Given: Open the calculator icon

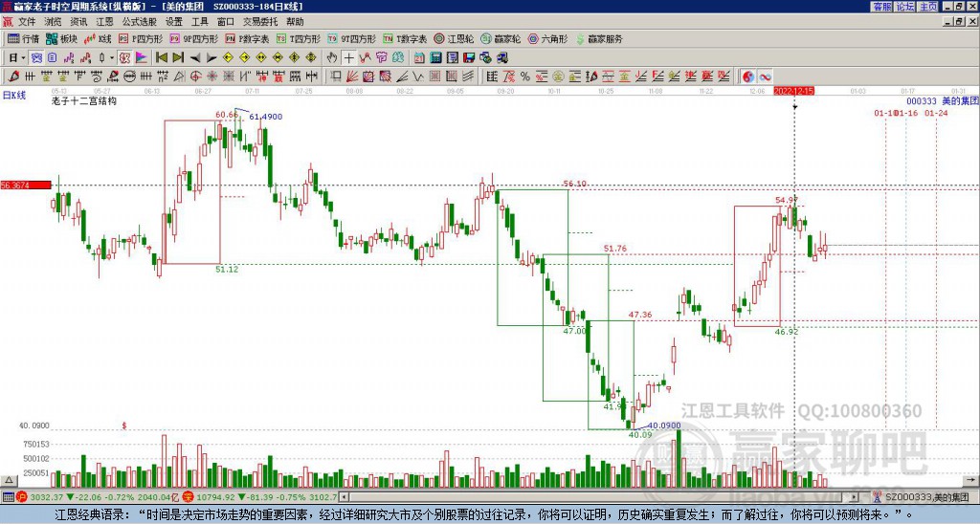Looking at the screenshot, I should (x=436, y=57).
